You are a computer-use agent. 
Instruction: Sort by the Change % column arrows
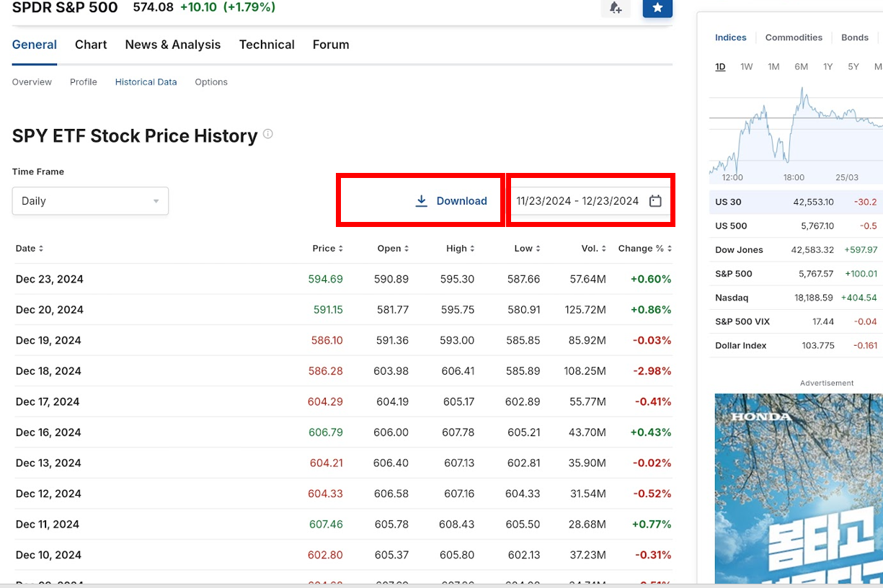(x=670, y=249)
